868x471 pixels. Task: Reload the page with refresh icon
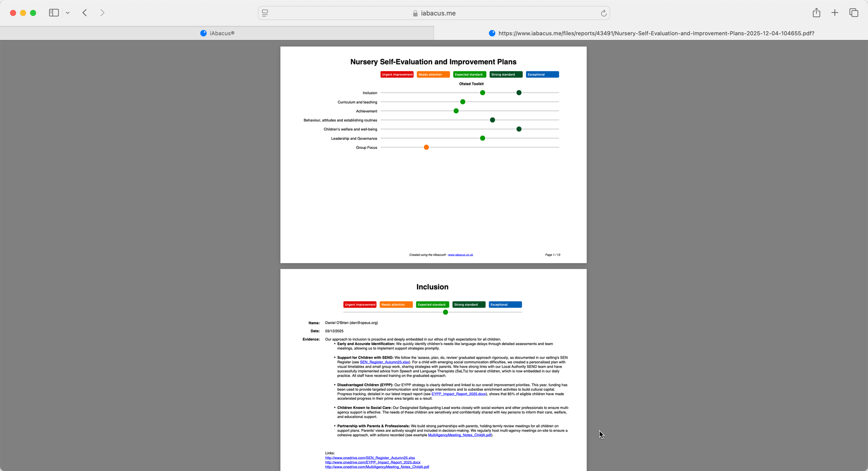pos(603,13)
